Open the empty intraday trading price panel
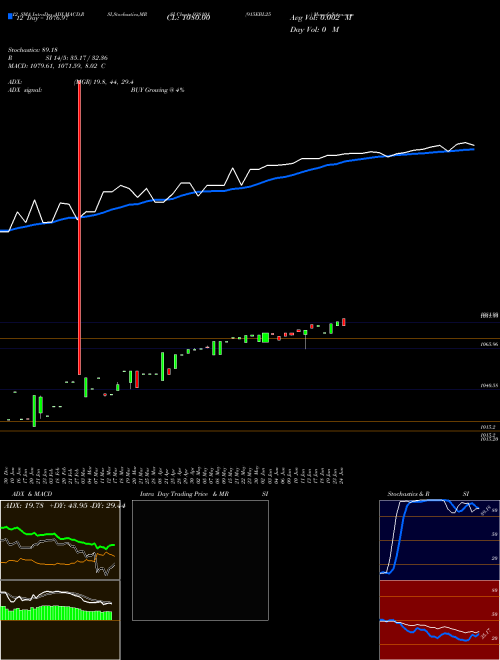Screen dimensions: 500x660 [200, 560]
